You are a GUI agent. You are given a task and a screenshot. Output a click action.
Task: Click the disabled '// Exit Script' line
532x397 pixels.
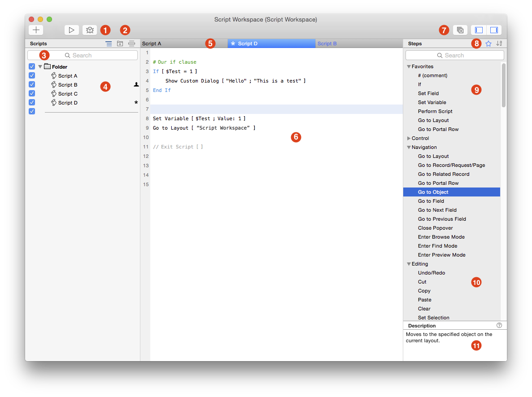(178, 147)
